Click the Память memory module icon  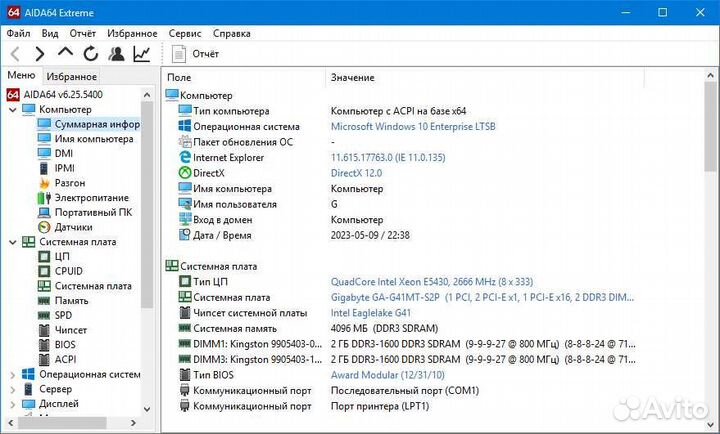point(44,301)
